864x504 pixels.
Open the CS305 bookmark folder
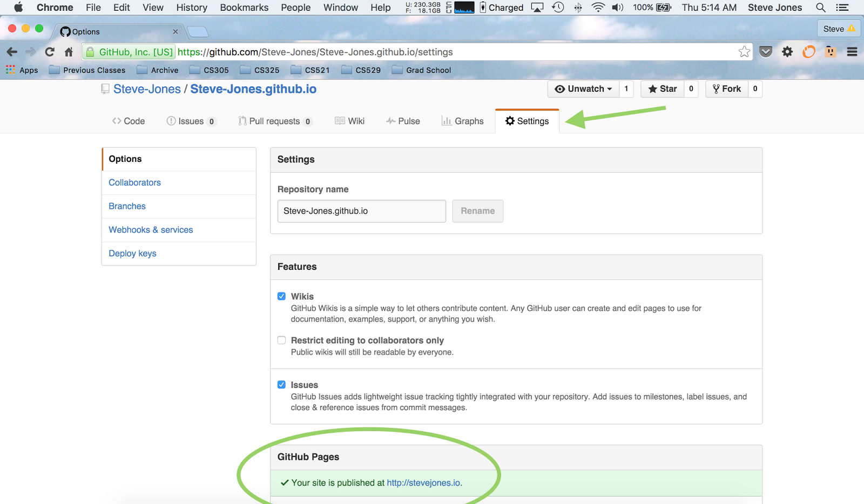(210, 70)
